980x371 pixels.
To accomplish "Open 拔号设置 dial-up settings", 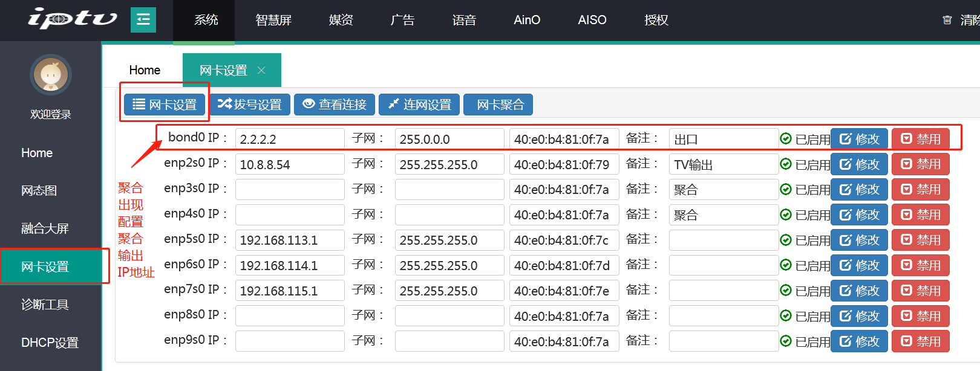I will [x=250, y=105].
